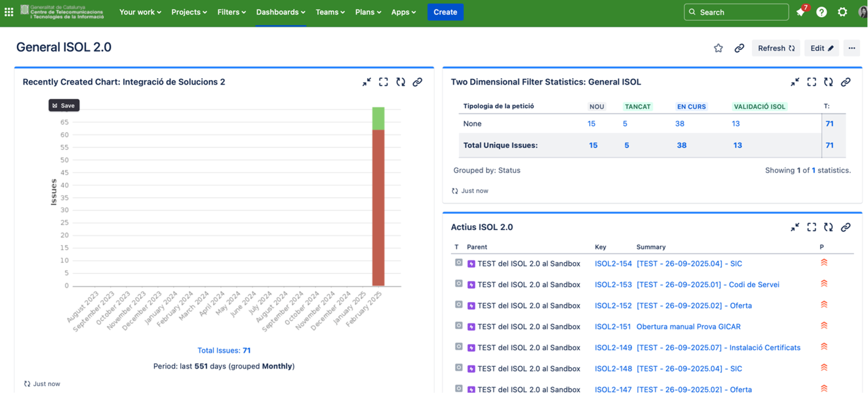
Task: Open the settings gear icon
Action: point(842,12)
